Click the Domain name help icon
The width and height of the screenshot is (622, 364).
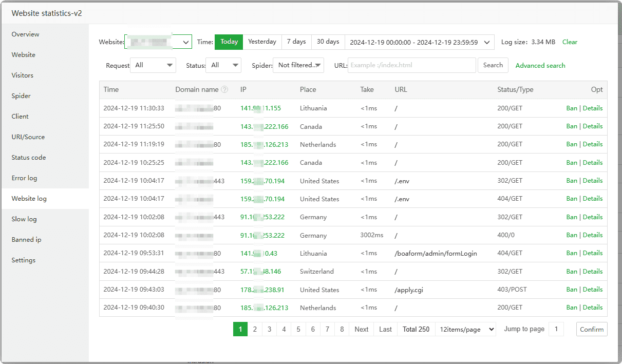pos(224,89)
